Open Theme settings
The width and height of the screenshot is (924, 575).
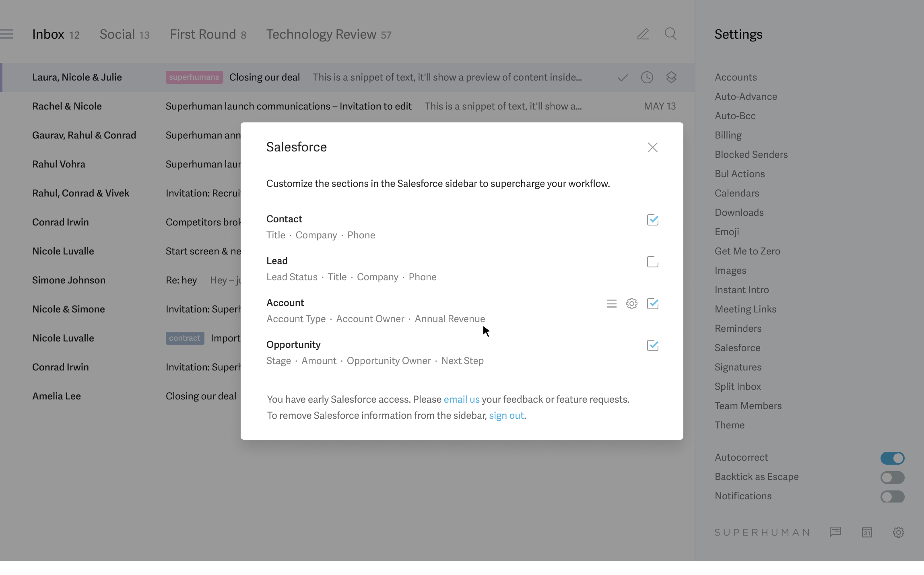click(x=730, y=425)
